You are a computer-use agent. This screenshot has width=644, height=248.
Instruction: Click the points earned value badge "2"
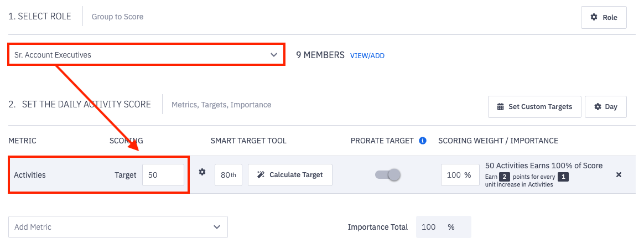click(504, 177)
